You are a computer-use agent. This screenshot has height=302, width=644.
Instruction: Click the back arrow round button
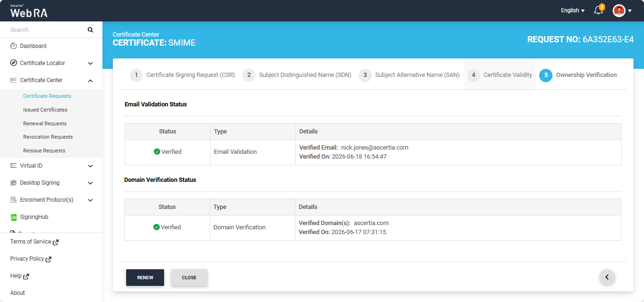pos(607,277)
